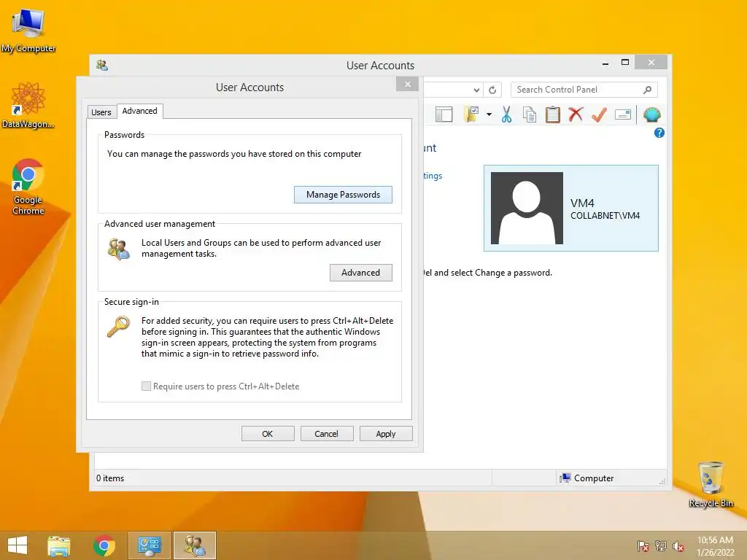This screenshot has width=747, height=560.
Task: Open Action Center flag tray icon
Action: coord(643,546)
